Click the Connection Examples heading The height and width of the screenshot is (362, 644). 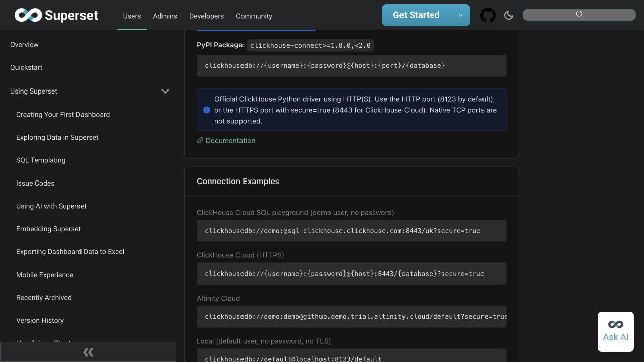[x=238, y=181]
